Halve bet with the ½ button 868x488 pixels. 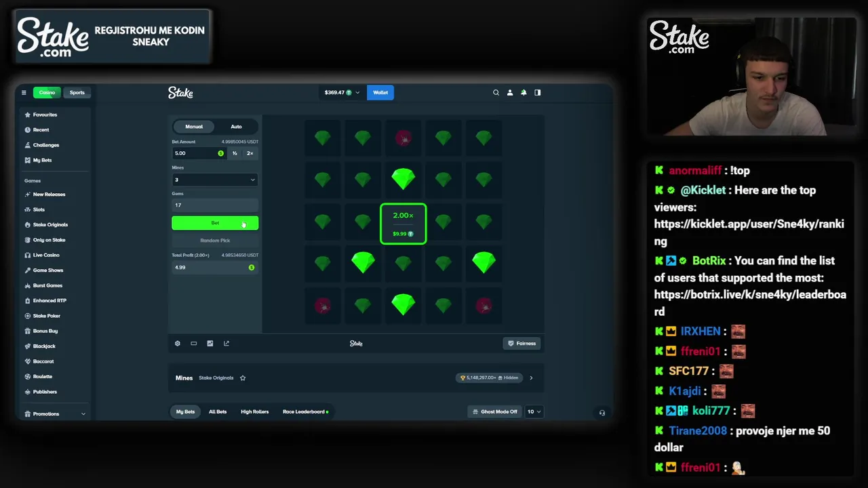coord(235,153)
